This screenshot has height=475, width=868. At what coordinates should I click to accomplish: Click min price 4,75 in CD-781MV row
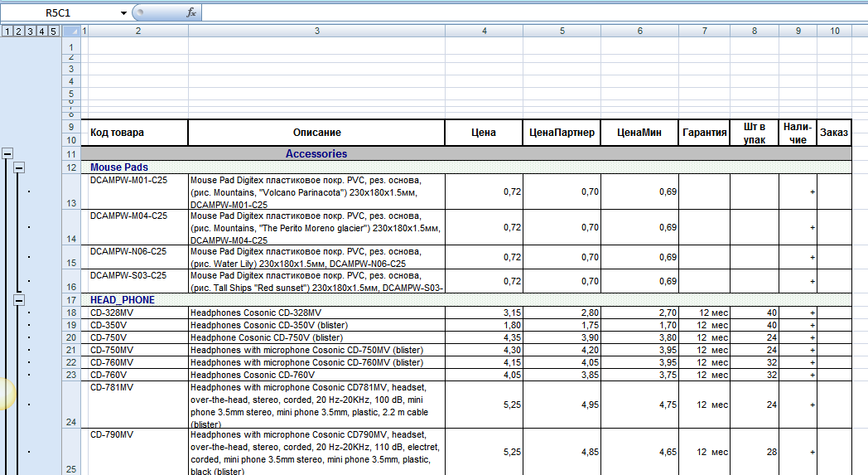(x=639, y=405)
